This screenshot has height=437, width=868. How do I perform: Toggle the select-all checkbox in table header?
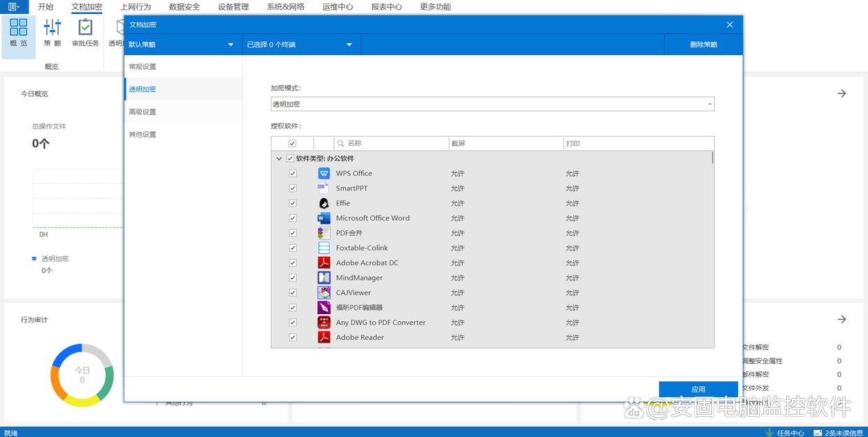point(292,143)
